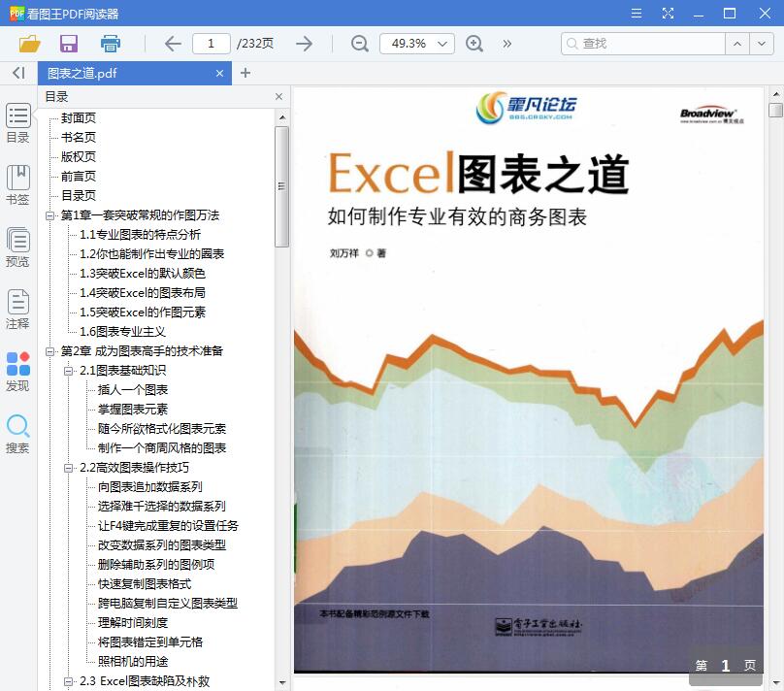
Task: Collapse the 第2章 chapter node
Action: 49,351
